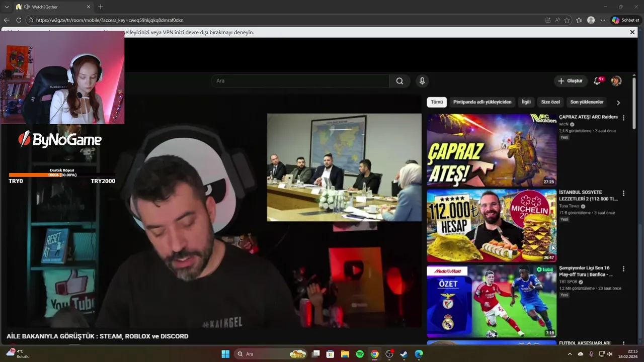Image resolution: width=644 pixels, height=362 pixels.
Task: Open Steam from taskbar
Action: 404,354
